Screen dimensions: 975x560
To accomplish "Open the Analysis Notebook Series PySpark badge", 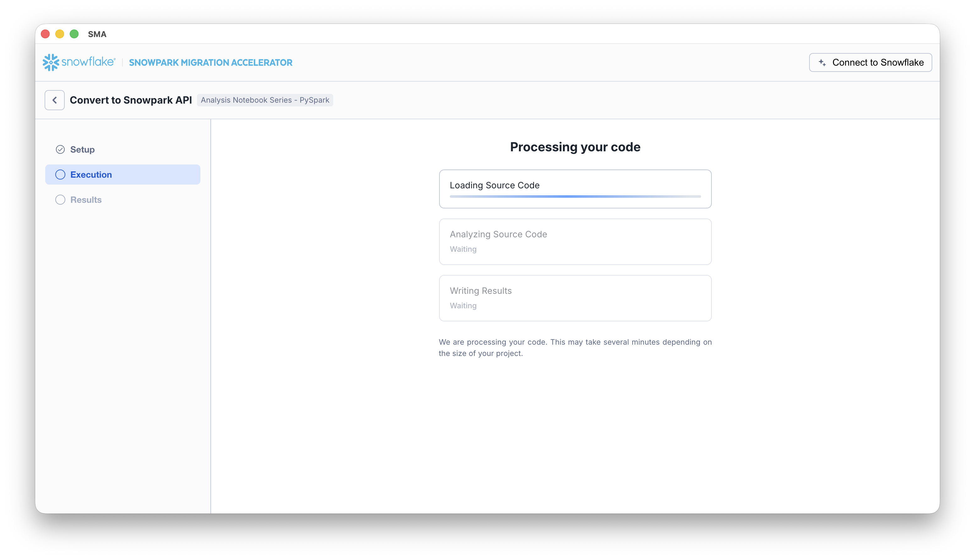I will coord(265,100).
